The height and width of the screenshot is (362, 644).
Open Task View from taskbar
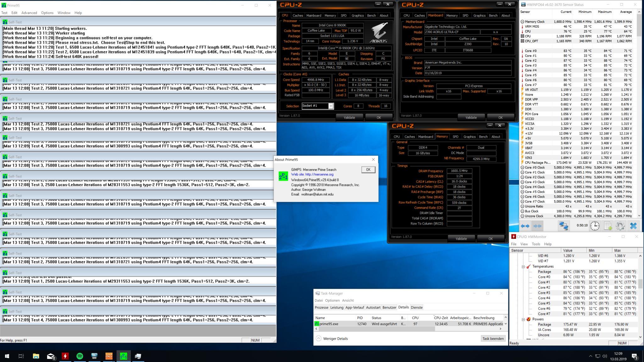(21, 356)
